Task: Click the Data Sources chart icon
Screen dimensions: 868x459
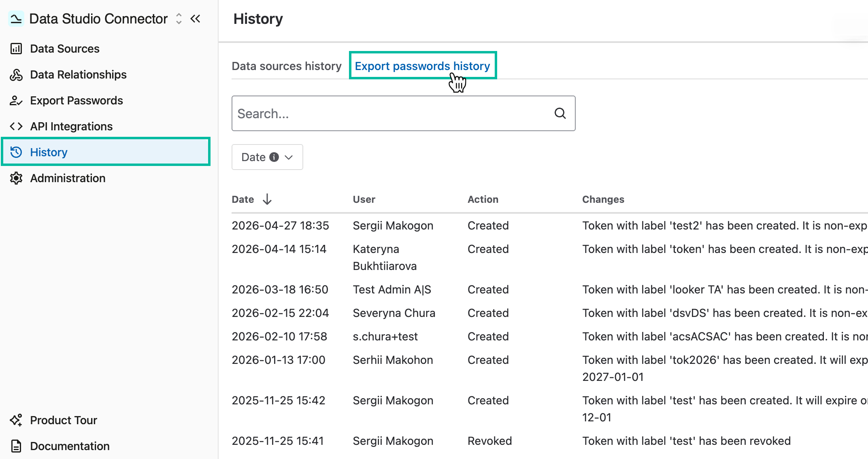Action: click(x=16, y=49)
